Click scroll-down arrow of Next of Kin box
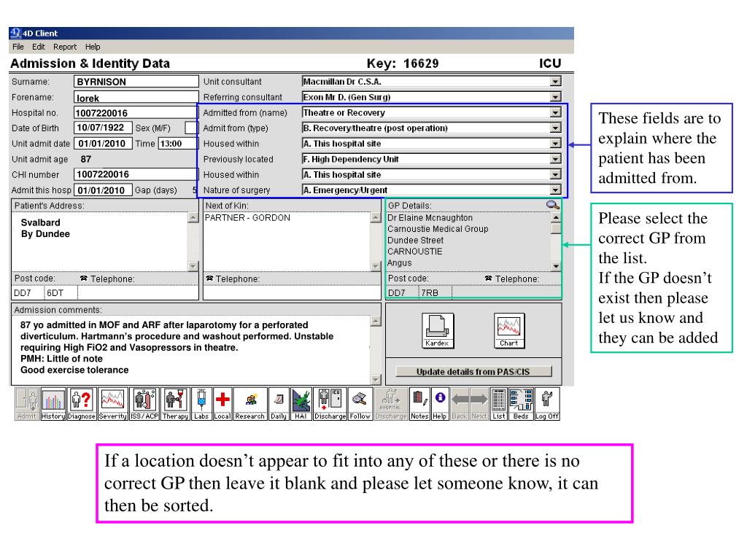The image size is (747, 560). (376, 266)
